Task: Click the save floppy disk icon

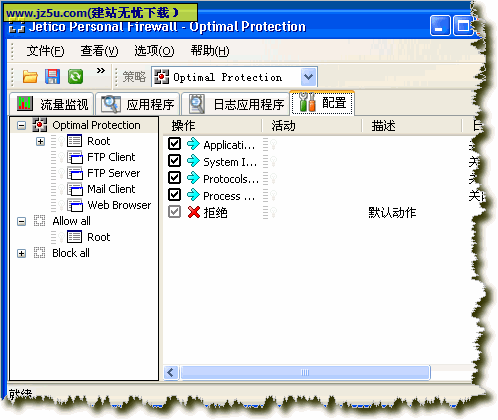Action: click(53, 77)
